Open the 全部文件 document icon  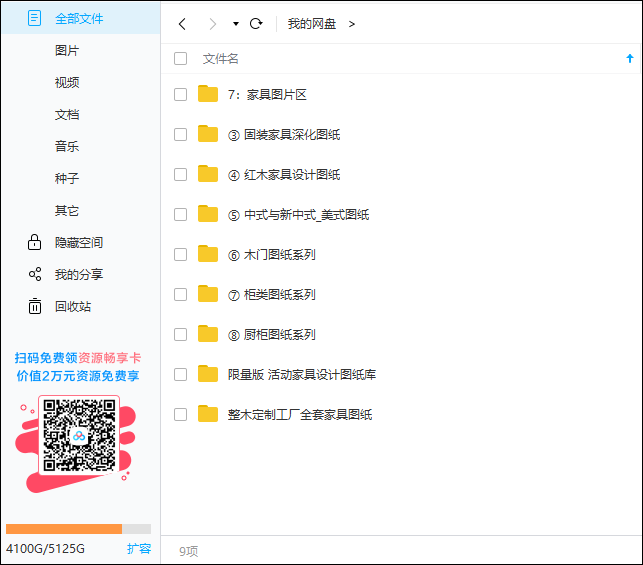click(34, 18)
